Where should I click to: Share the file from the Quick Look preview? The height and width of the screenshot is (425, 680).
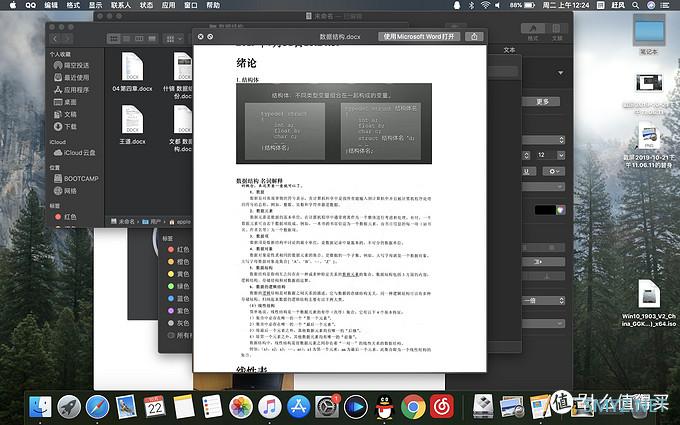coord(474,36)
